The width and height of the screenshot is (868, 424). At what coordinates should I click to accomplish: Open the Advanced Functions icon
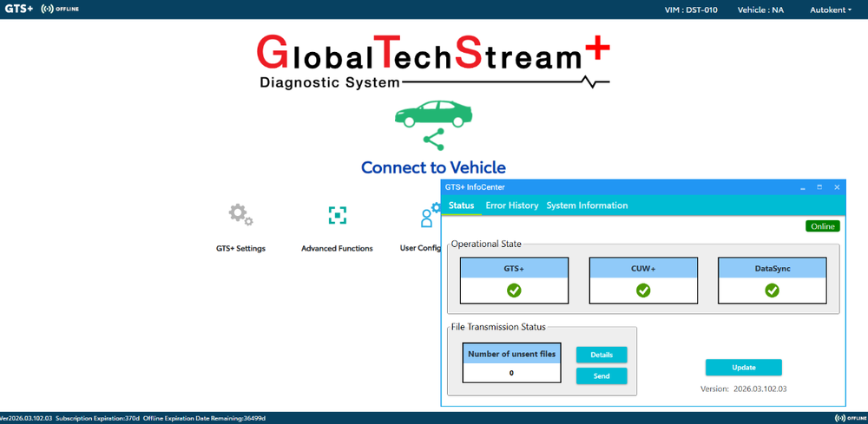tap(337, 215)
